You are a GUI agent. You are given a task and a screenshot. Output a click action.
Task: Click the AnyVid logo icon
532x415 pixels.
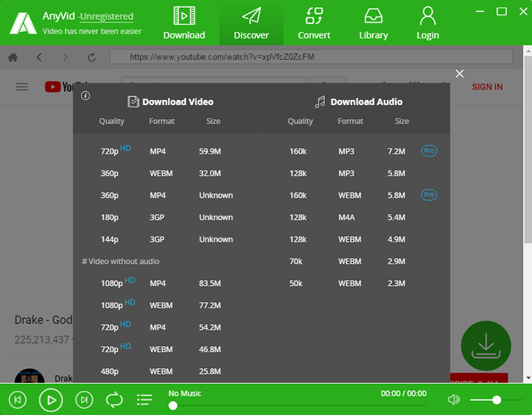point(23,23)
